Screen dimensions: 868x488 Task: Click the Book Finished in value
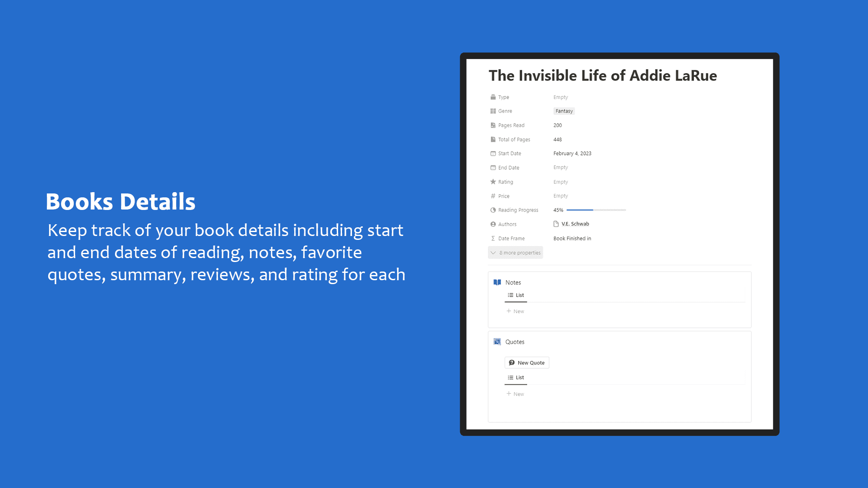pos(572,239)
